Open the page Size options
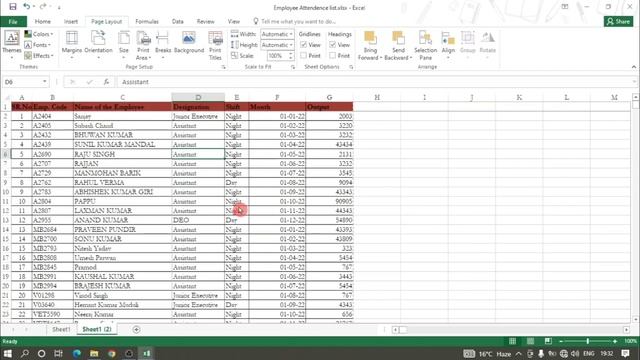 [x=124, y=45]
